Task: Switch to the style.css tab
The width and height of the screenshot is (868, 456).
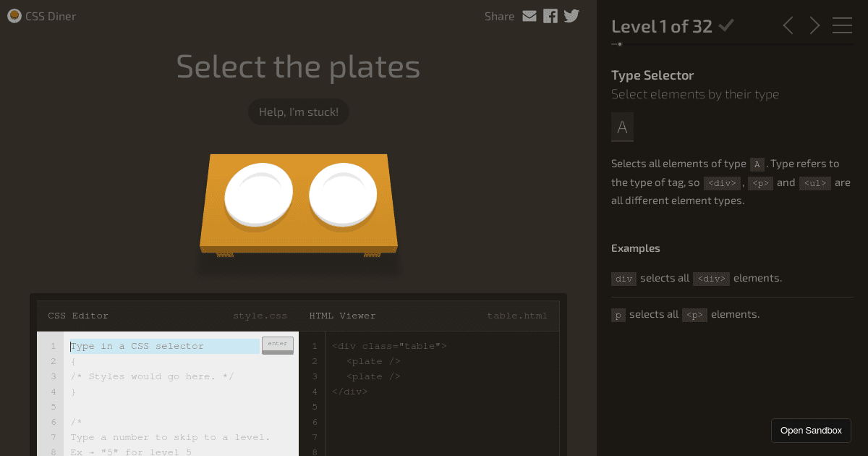Action: pos(260,316)
